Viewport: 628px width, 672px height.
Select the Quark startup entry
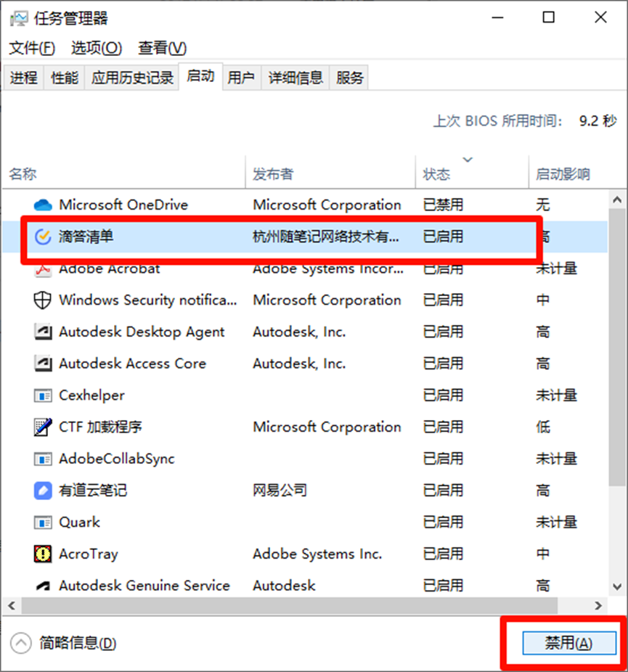80,522
